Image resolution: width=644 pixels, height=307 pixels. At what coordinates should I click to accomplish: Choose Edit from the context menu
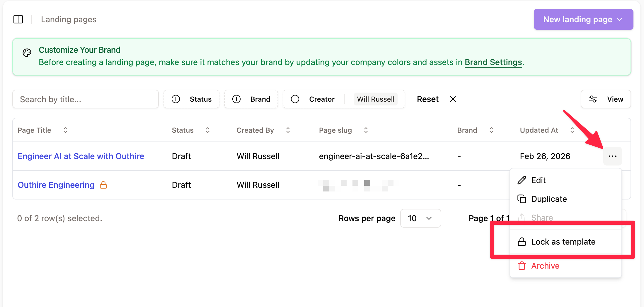pos(565,180)
